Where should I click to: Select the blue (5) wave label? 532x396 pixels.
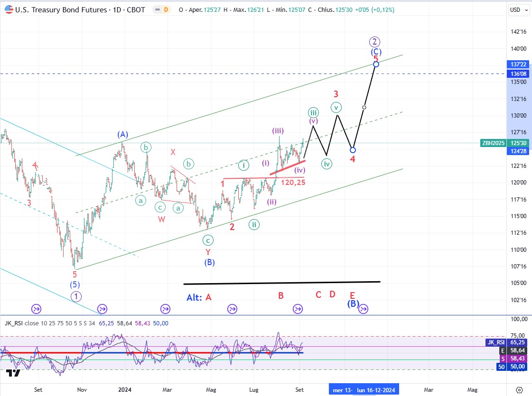75,285
